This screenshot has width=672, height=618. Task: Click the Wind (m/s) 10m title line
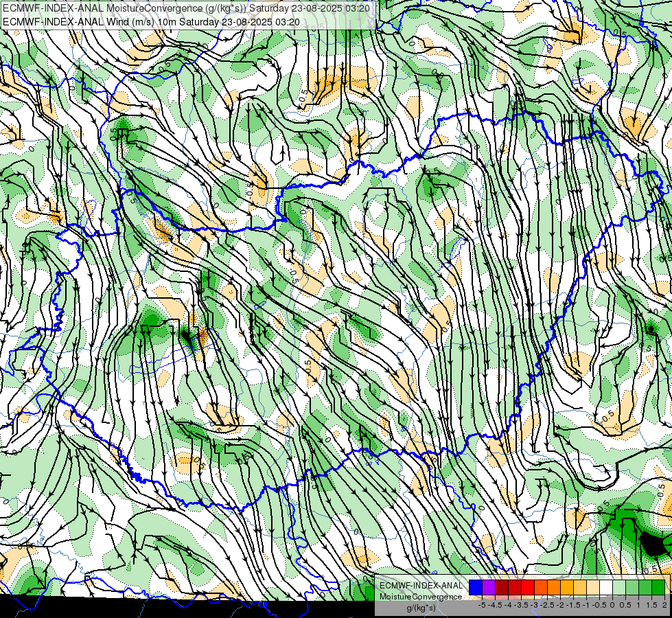[x=151, y=22]
